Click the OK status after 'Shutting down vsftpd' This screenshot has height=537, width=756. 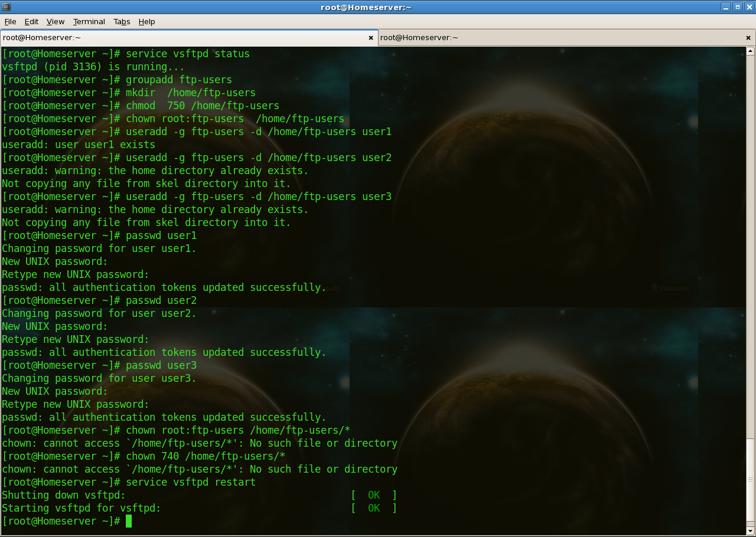point(374,495)
